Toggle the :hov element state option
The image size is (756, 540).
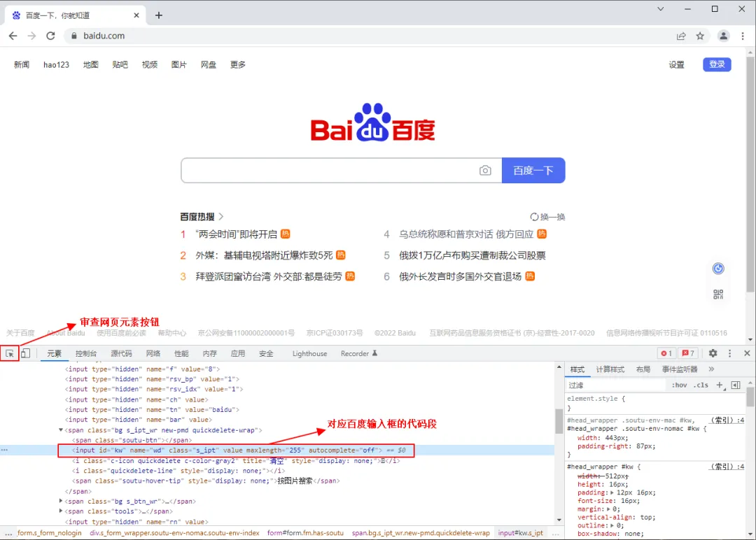[679, 385]
